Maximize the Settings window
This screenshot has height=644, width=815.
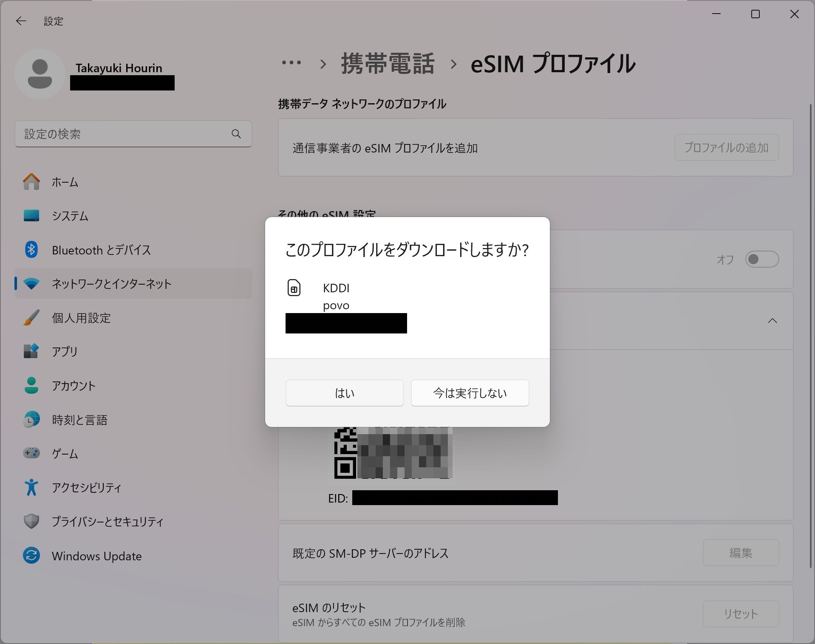tap(756, 14)
